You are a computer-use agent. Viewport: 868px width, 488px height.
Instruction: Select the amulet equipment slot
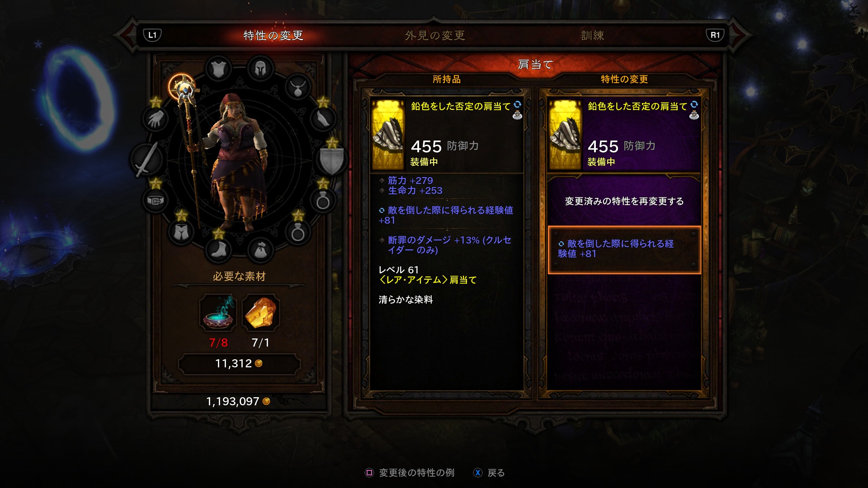coord(297,87)
